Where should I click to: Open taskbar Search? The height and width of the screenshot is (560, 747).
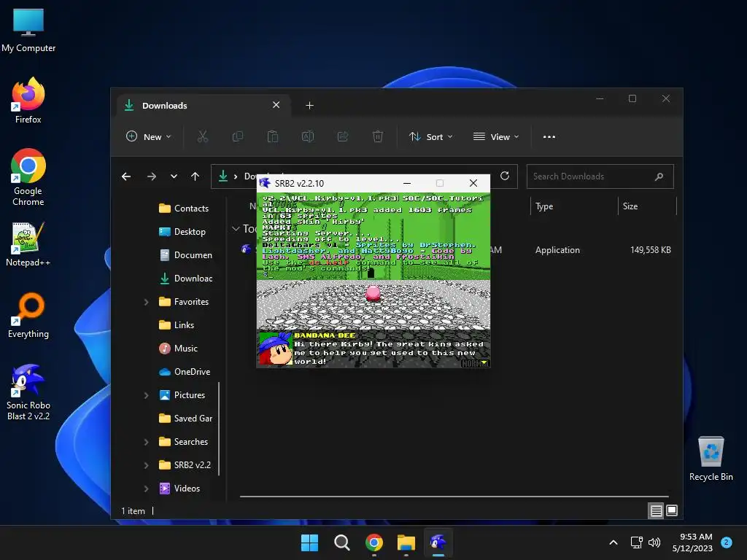pos(341,542)
